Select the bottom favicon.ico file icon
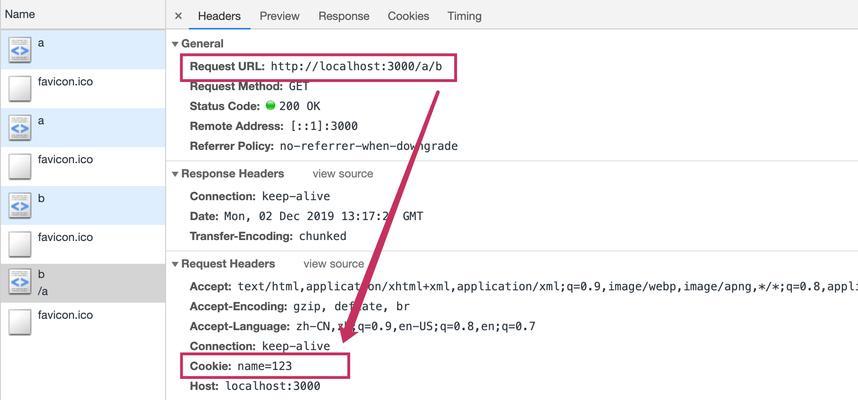 pos(20,322)
